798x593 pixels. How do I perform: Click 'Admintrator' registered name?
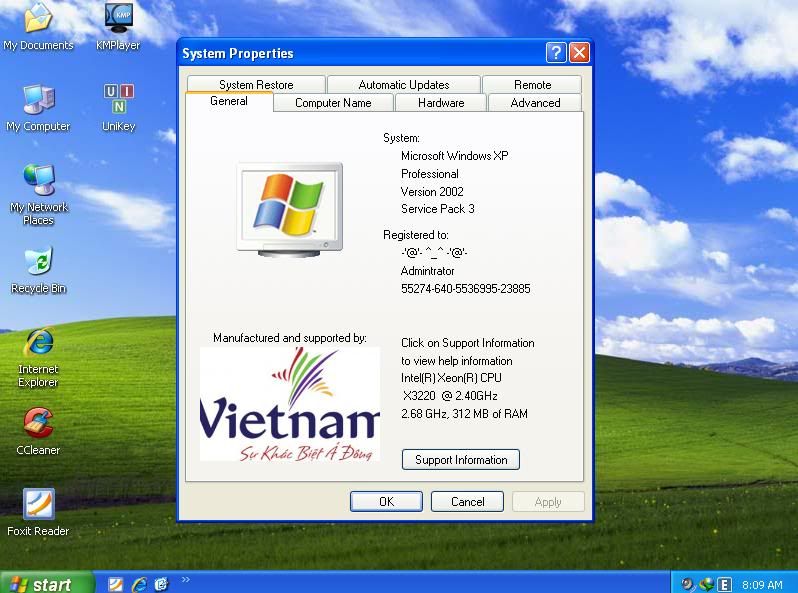point(428,271)
